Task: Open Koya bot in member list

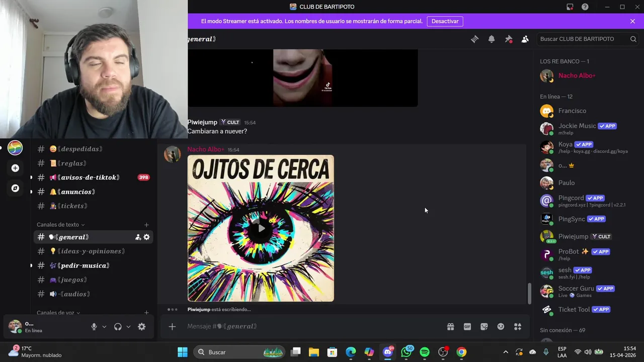Action: pos(588,147)
